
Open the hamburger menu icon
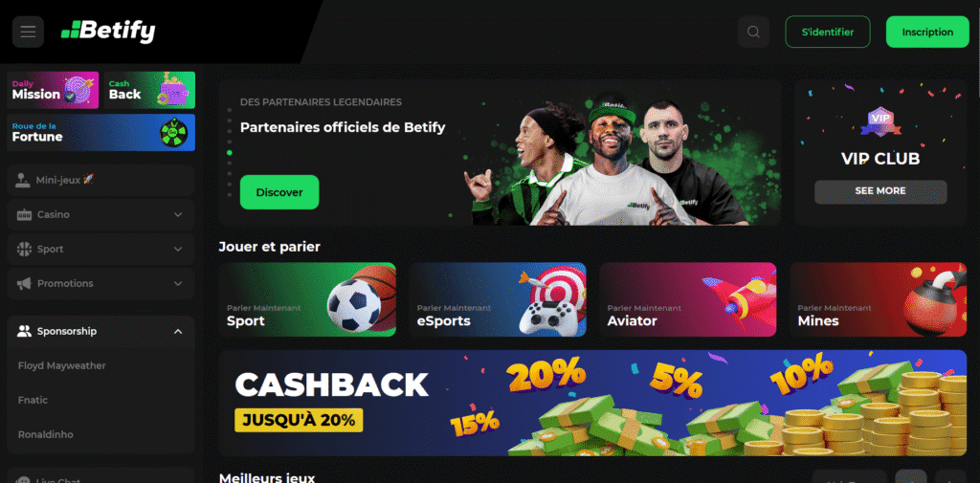coord(28,32)
